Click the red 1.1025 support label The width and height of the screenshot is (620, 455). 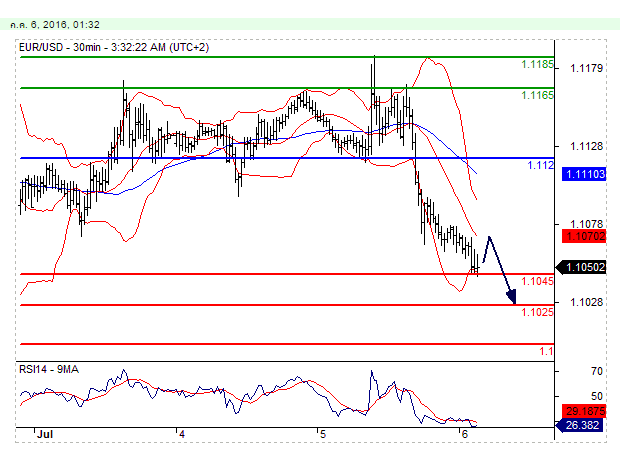(537, 312)
